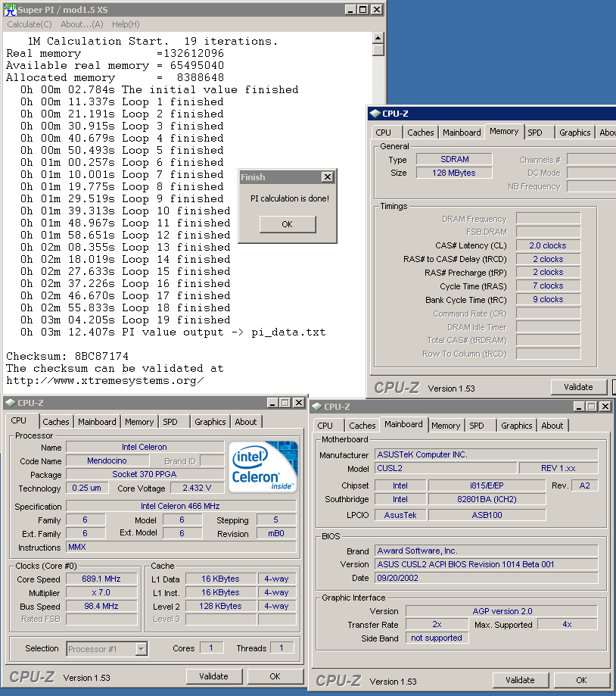Open the Help(H) menu in Super PI
This screenshot has width=616, height=696.
pos(126,24)
